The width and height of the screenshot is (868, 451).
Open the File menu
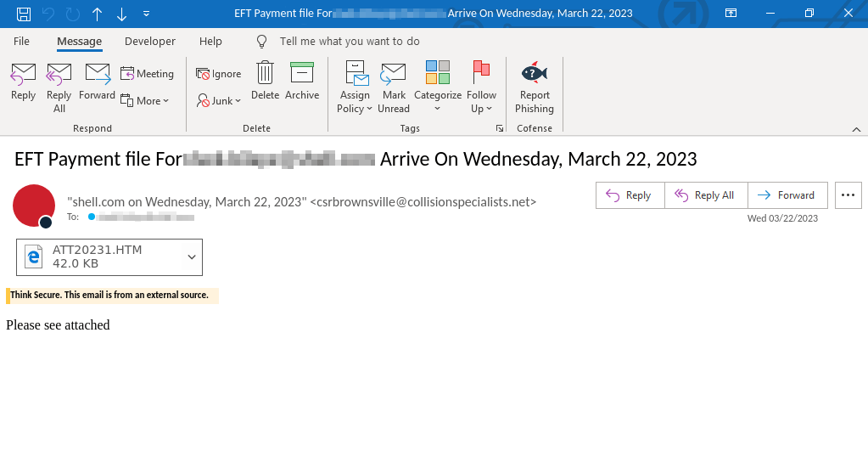point(21,42)
